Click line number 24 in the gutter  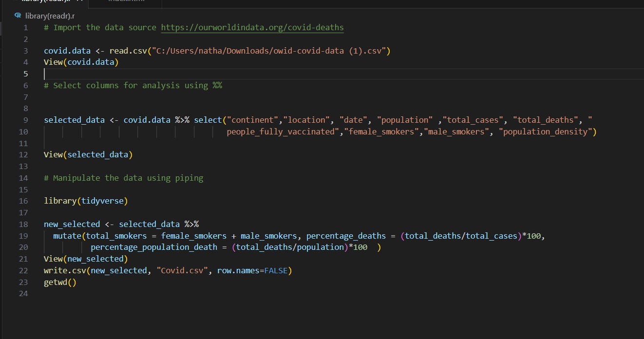click(23, 294)
